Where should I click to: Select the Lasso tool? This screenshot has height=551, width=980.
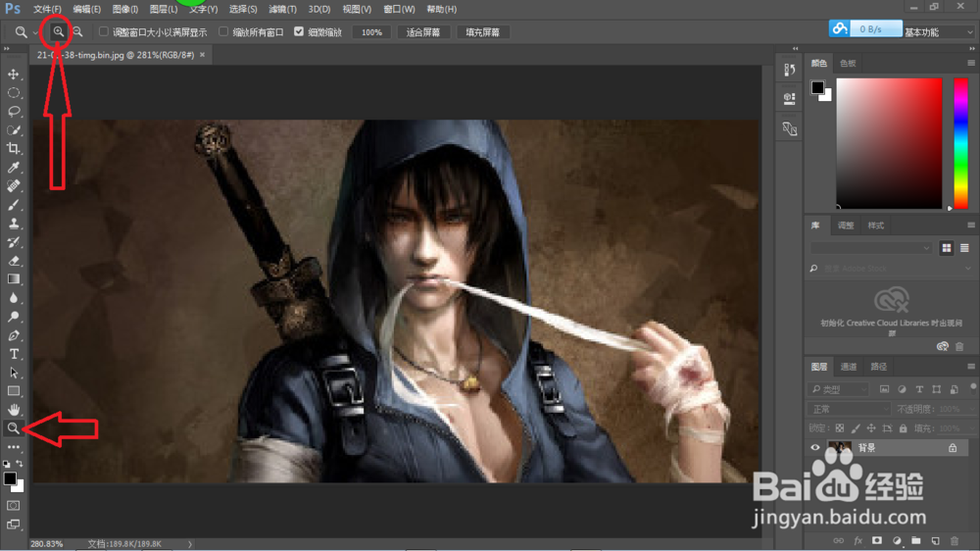(13, 112)
